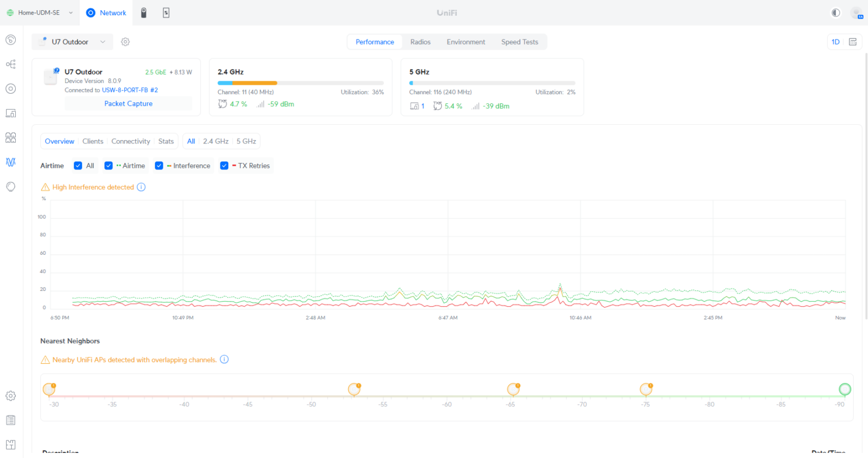Select green neighbor marker at -90 dBm

pyautogui.click(x=845, y=389)
